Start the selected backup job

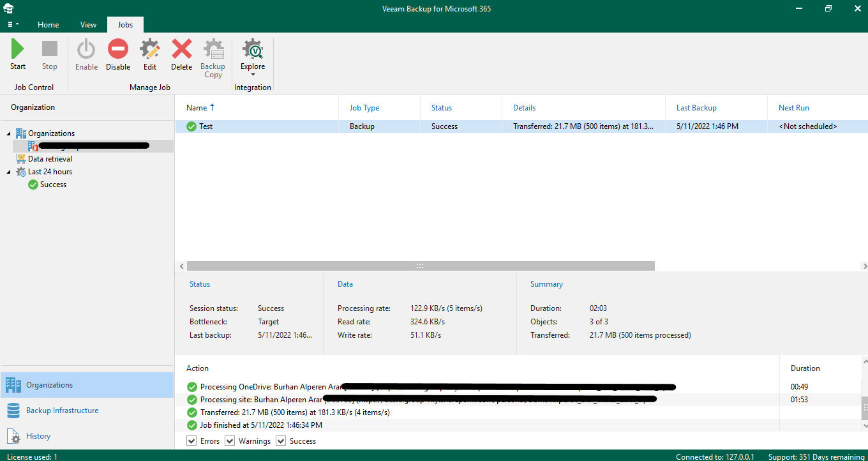(18, 54)
